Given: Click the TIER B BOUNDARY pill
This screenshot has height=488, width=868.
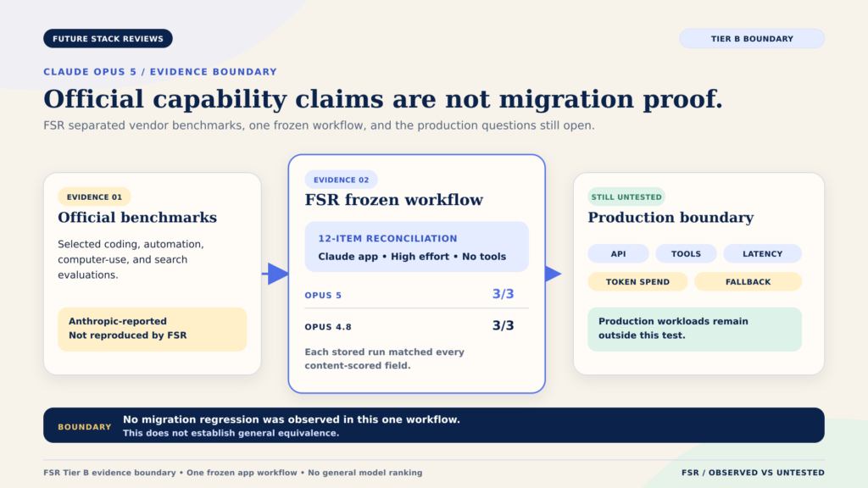Looking at the screenshot, I should coord(752,39).
